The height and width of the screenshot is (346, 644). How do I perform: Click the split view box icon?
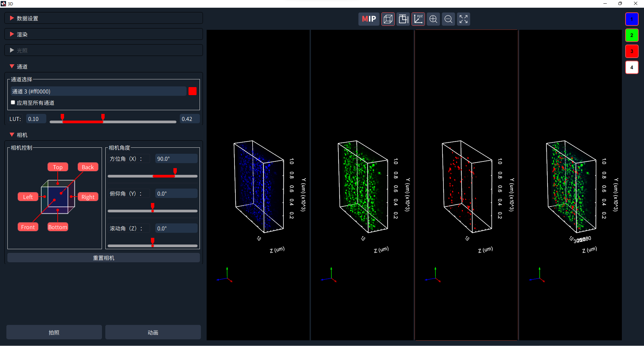point(403,19)
